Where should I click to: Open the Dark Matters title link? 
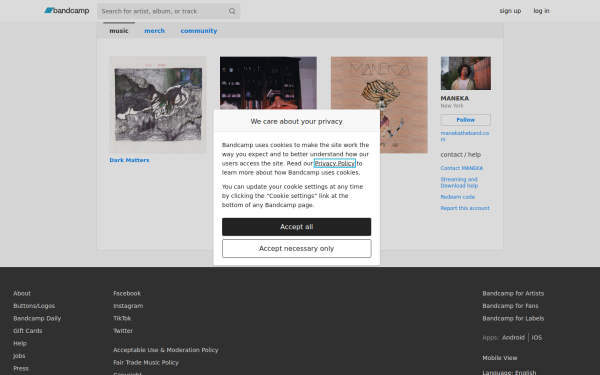tap(129, 160)
